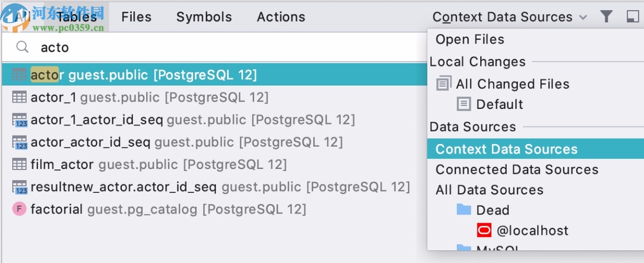Select the factorial guest.pg_catalog result
This screenshot has height=263, width=644.
click(x=214, y=209)
